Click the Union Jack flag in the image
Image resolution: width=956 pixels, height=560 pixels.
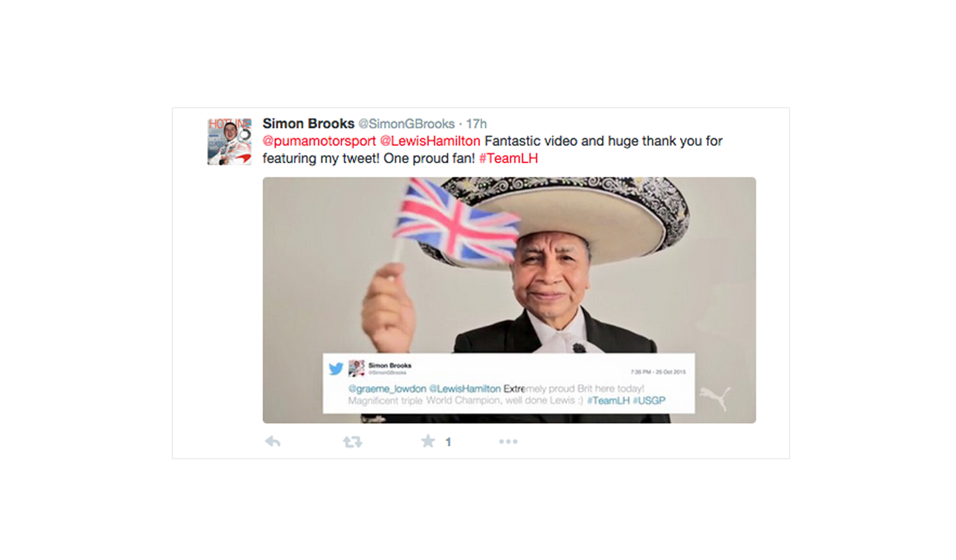point(455,220)
